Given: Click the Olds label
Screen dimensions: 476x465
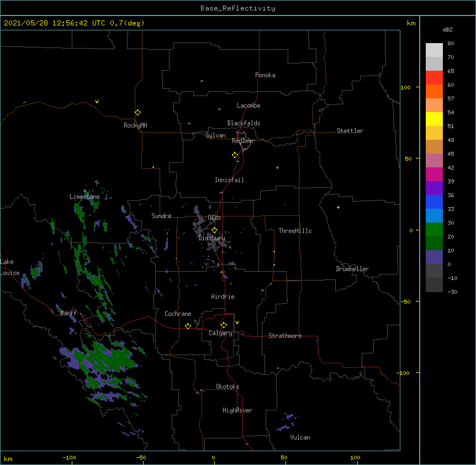Looking at the screenshot, I should [214, 218].
